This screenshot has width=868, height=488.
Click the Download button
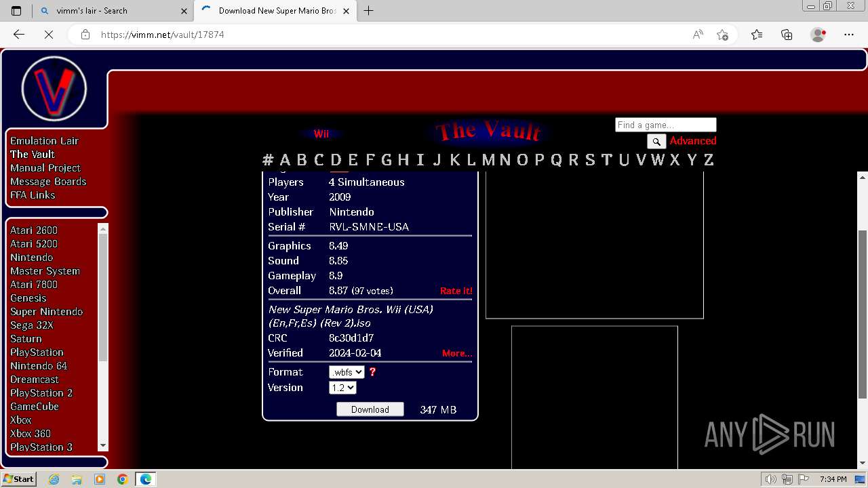(x=370, y=409)
